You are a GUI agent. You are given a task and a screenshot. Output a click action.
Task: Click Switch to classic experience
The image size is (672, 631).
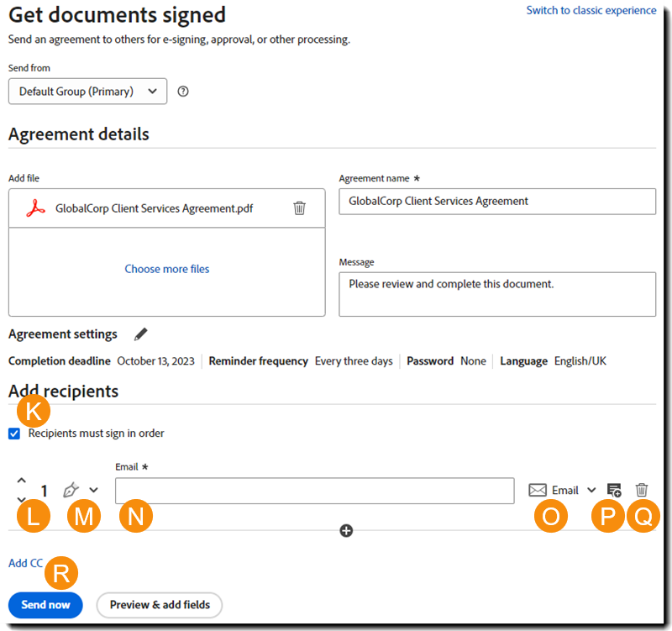[591, 10]
